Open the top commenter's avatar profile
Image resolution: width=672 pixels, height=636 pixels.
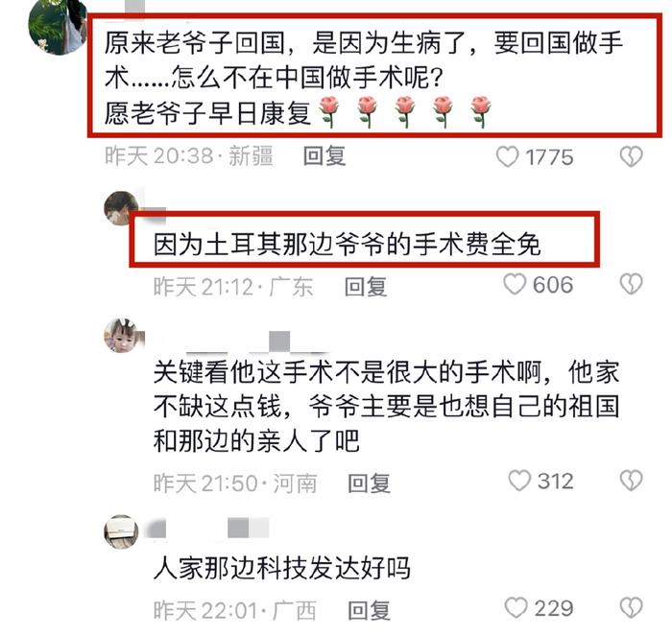[x=57, y=27]
